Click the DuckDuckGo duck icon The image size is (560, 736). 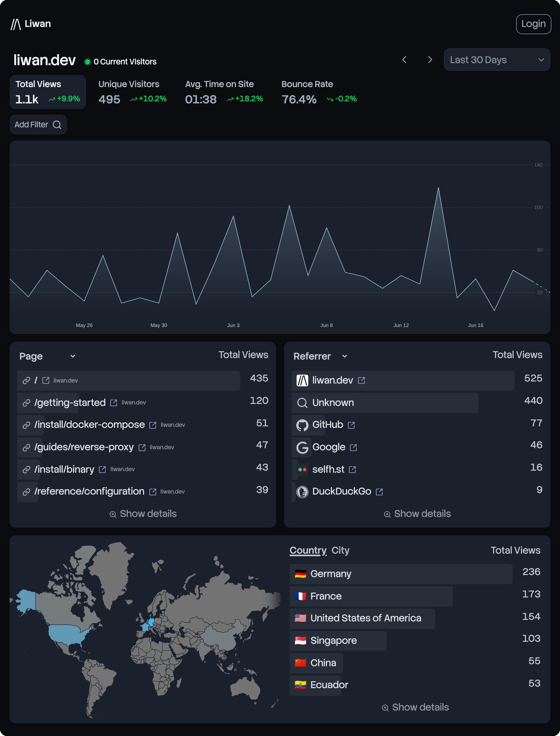[302, 492]
